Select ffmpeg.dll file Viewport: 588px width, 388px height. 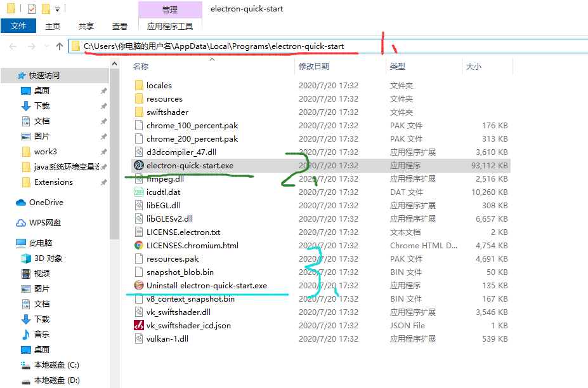pyautogui.click(x=165, y=179)
